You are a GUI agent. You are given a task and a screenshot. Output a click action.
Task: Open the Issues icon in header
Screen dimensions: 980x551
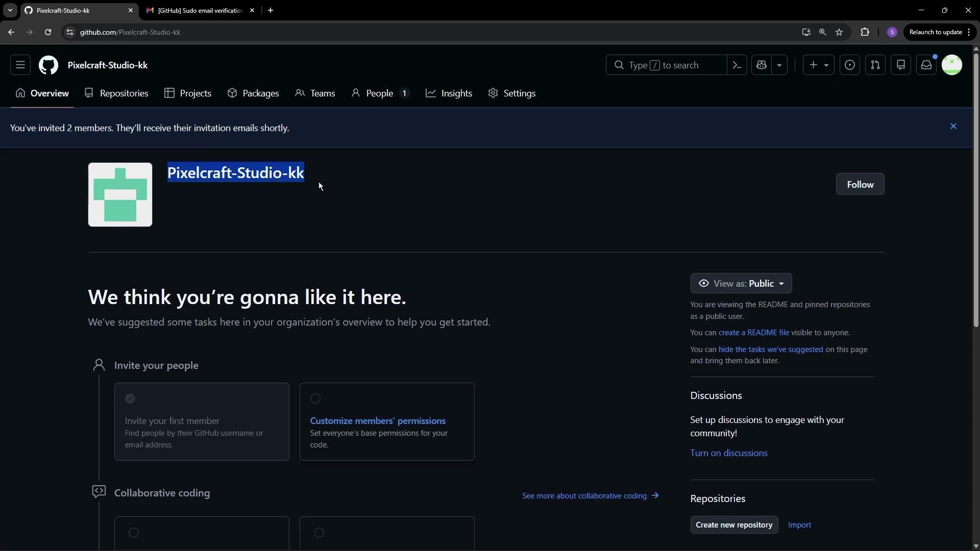click(x=850, y=65)
